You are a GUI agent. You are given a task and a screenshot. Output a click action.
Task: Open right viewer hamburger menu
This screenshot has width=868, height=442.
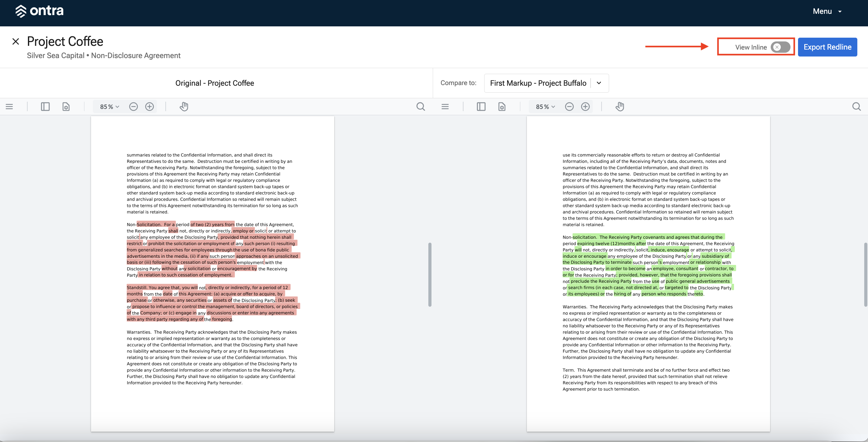click(445, 106)
